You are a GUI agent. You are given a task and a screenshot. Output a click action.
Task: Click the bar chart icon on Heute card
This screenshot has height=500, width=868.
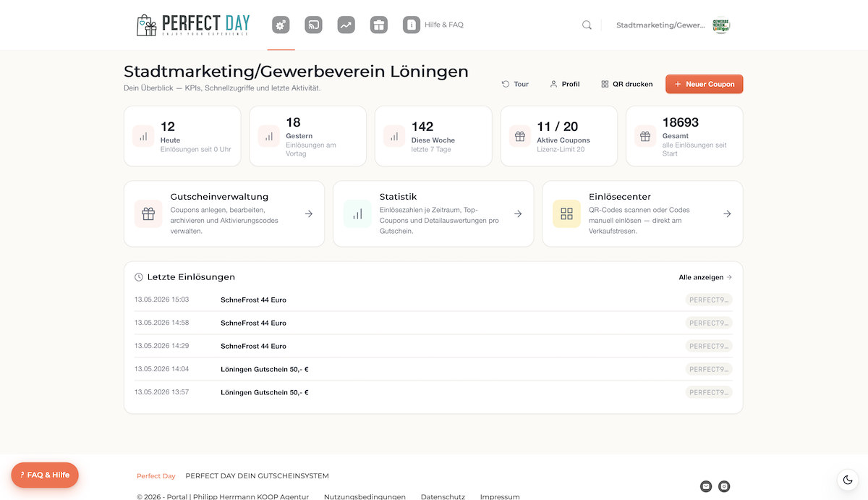[x=143, y=136]
